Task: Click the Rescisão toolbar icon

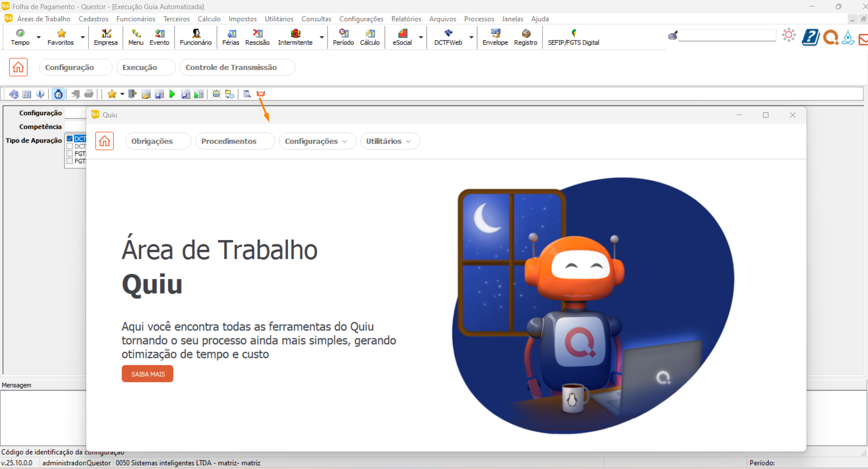Action: click(x=257, y=37)
